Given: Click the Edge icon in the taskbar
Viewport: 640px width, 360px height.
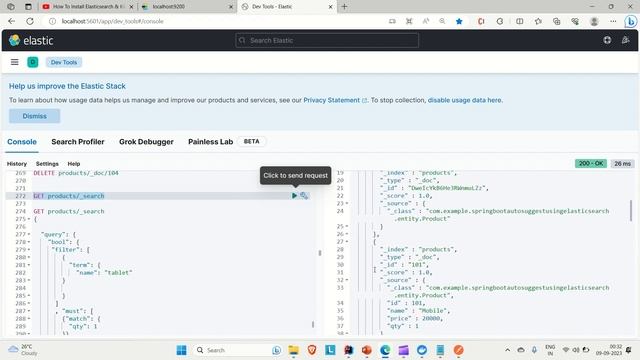Looking at the screenshot, I should 385,350.
